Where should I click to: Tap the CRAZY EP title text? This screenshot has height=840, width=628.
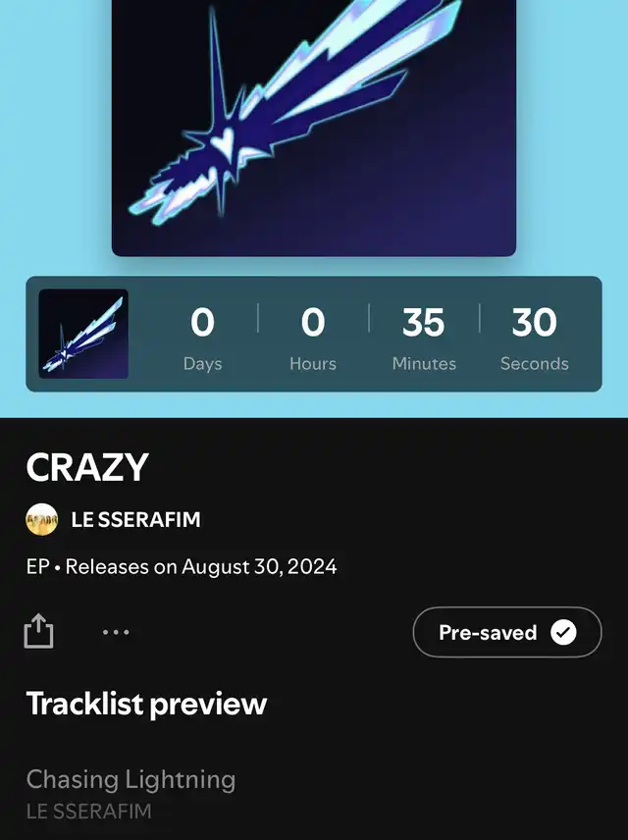pos(87,467)
